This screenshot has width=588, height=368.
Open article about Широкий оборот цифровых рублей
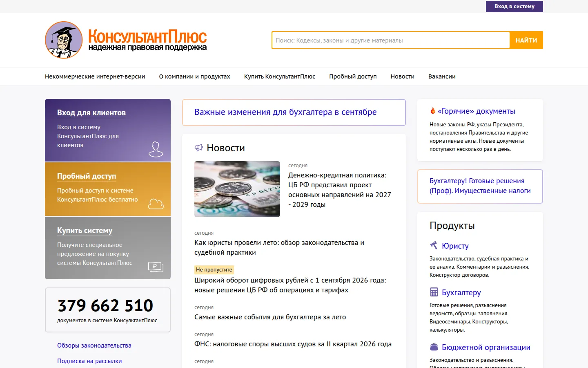[290, 285]
